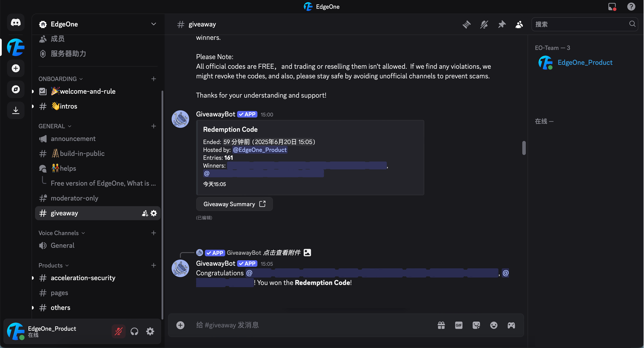This screenshot has width=644, height=348.
Task: Open the gift Nitro icon
Action: click(441, 325)
